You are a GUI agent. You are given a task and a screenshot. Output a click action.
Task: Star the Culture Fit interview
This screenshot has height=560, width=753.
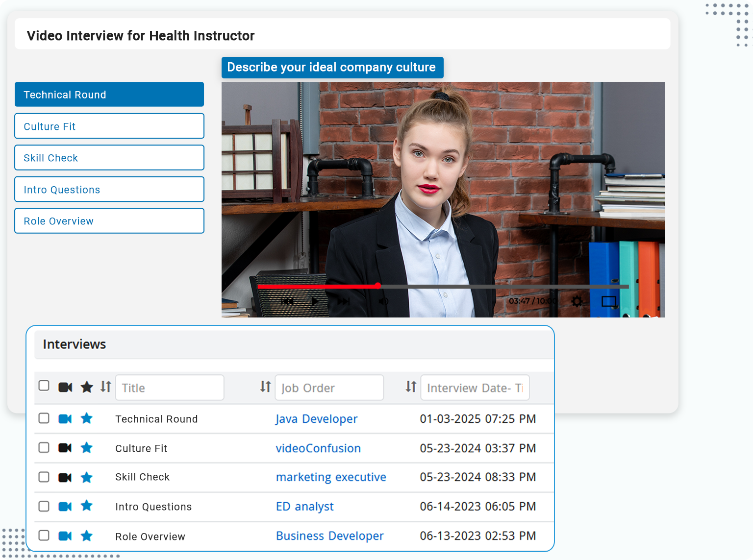click(87, 447)
